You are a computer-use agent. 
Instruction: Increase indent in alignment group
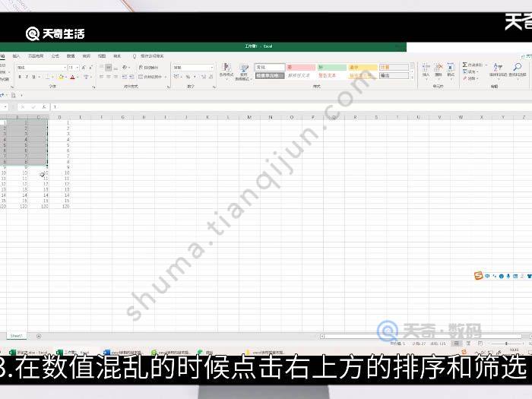131,77
